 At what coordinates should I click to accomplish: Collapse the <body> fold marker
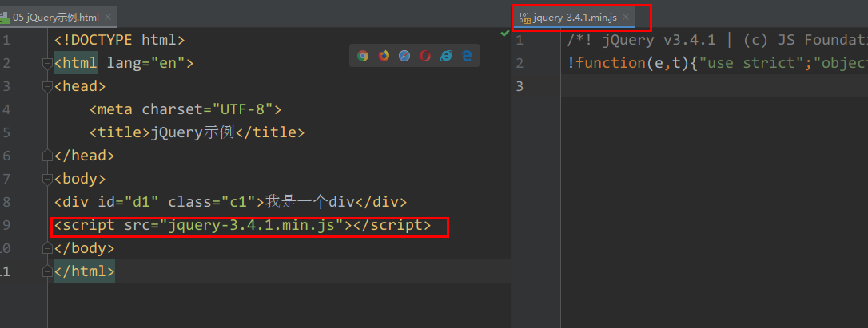pyautogui.click(x=47, y=180)
